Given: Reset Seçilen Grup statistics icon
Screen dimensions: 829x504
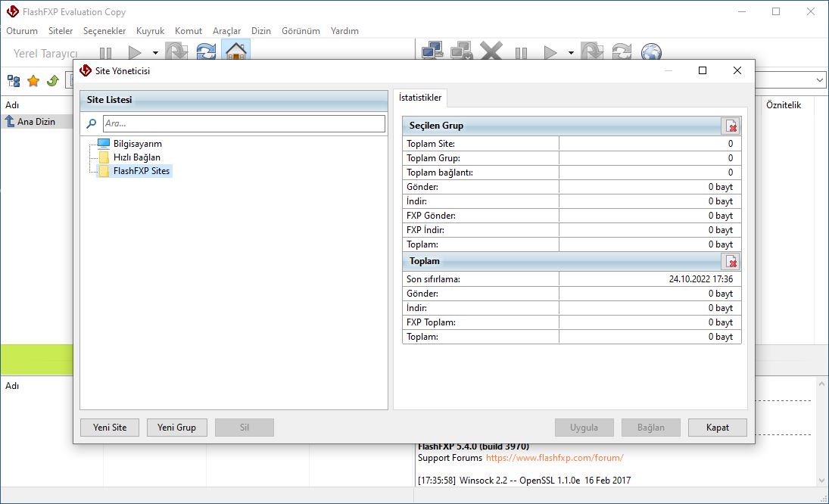Looking at the screenshot, I should (731, 126).
